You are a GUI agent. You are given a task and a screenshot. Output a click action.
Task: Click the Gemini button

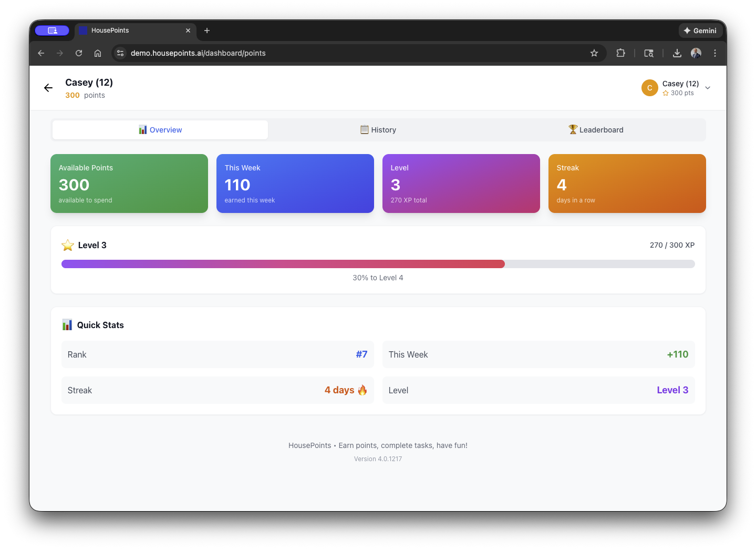[700, 30]
